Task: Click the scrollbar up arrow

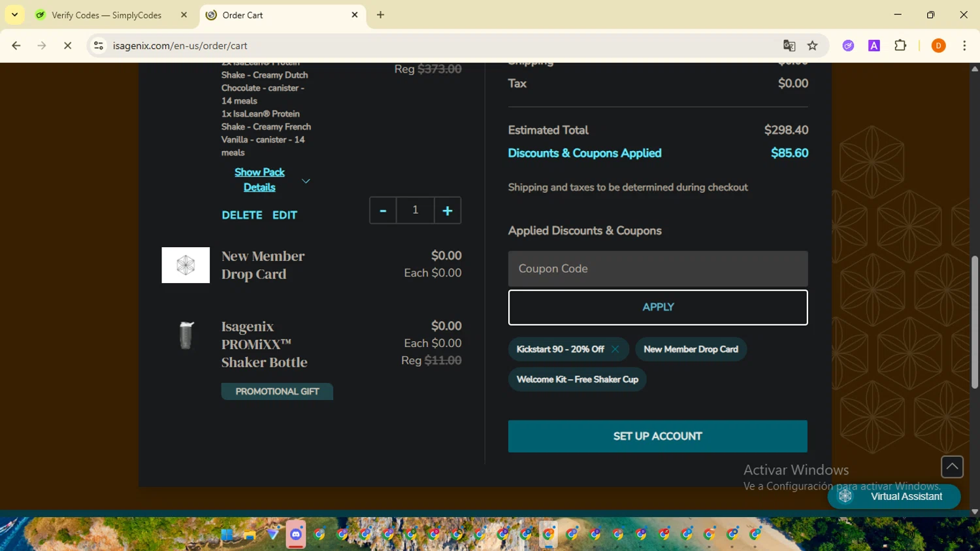Action: coord(975,68)
